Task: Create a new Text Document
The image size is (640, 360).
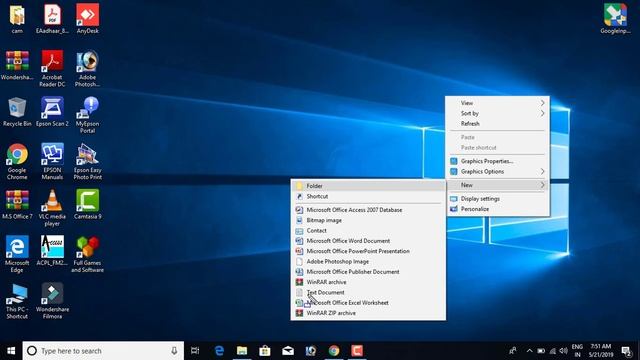Action: pyautogui.click(x=368, y=292)
